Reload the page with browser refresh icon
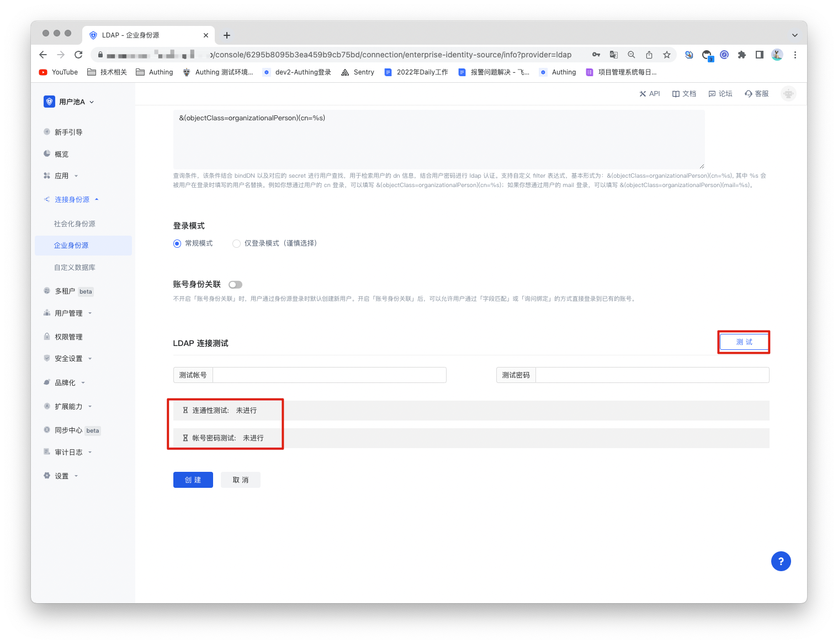This screenshot has width=838, height=644. [x=78, y=55]
